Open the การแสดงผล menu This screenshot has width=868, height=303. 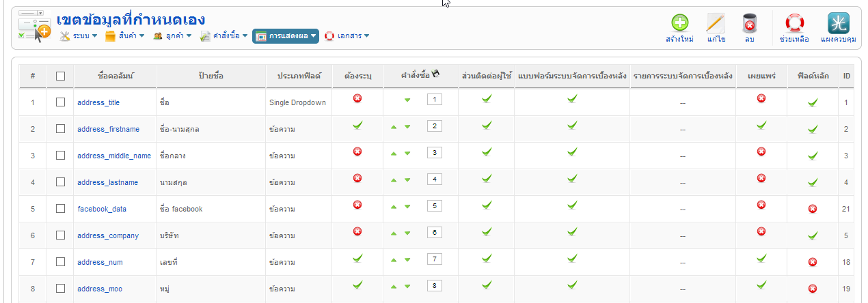click(286, 35)
